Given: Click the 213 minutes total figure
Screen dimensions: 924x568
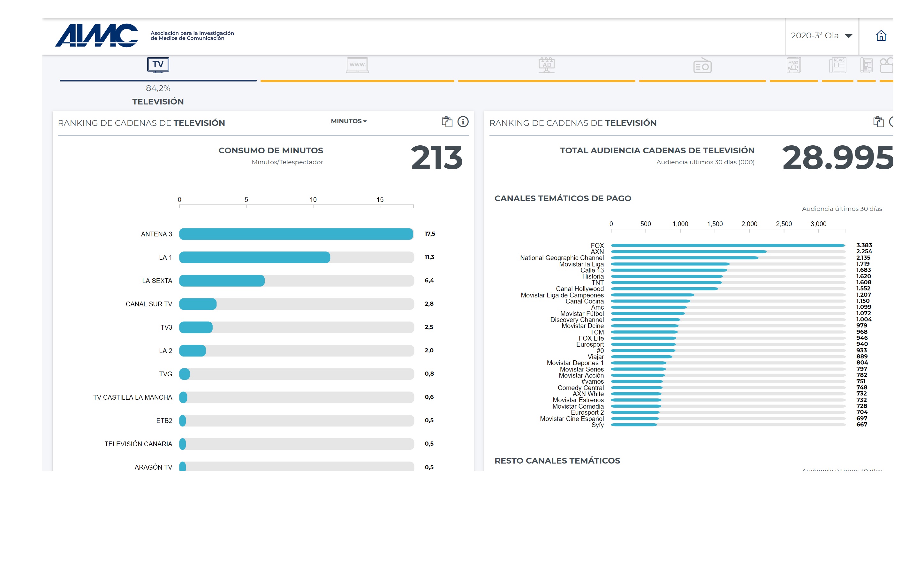Looking at the screenshot, I should (x=437, y=157).
